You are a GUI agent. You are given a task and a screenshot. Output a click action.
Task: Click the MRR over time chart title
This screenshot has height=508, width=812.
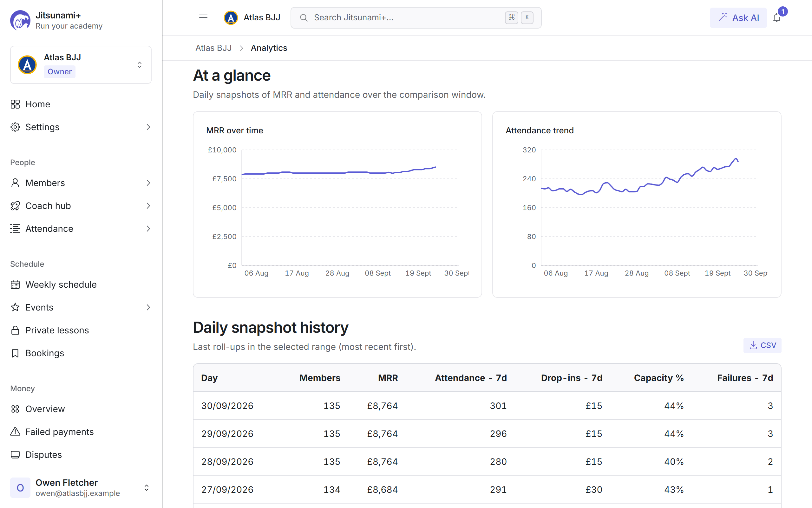coord(234,130)
